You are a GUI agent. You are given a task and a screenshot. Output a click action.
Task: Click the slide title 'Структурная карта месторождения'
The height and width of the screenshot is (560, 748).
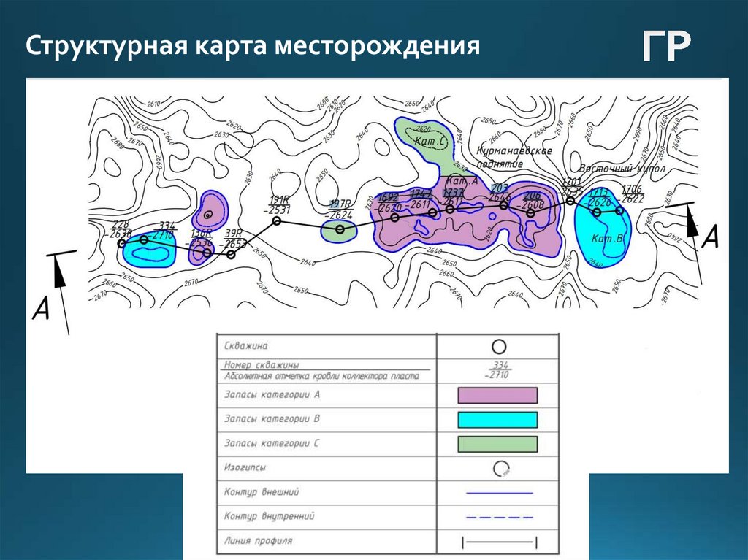(x=252, y=46)
